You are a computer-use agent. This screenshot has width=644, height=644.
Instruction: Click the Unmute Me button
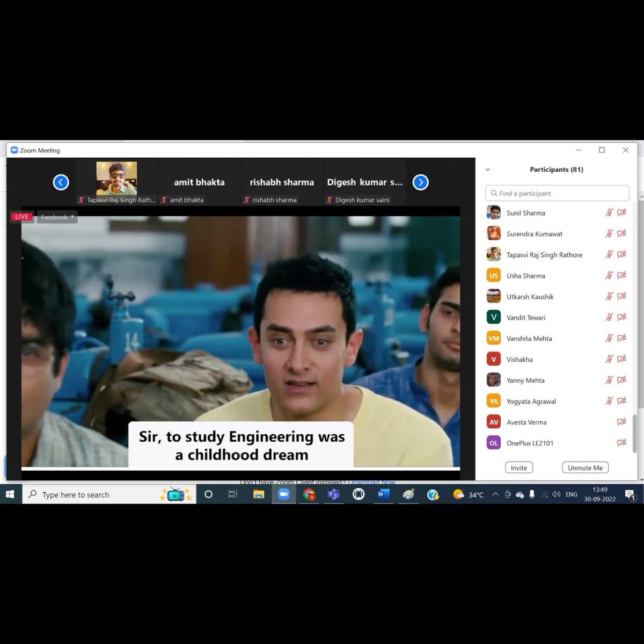point(585,467)
